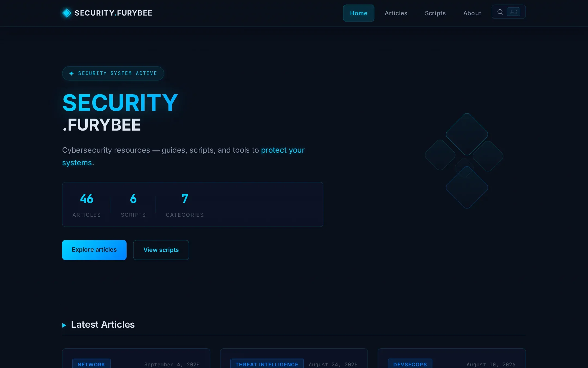588x368 pixels.
Task: Click the ⌘K shortcut badge
Action: [513, 12]
